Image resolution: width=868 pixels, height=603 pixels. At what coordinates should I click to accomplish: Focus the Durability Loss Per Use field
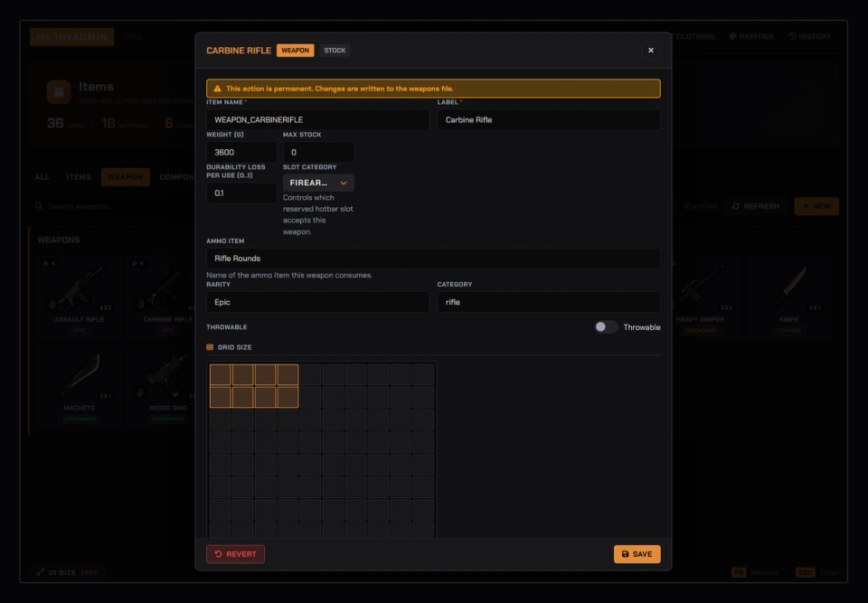click(241, 193)
